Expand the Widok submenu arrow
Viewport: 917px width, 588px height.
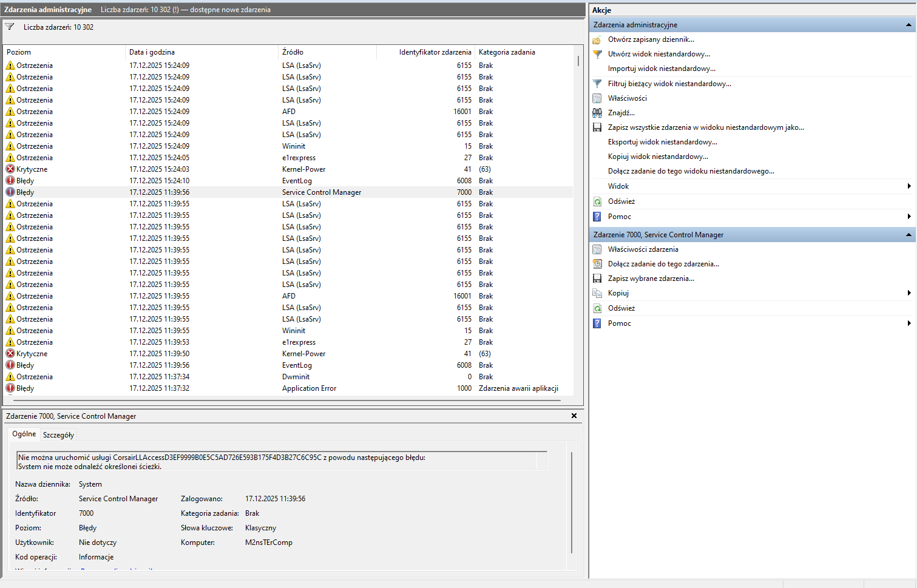click(x=909, y=186)
